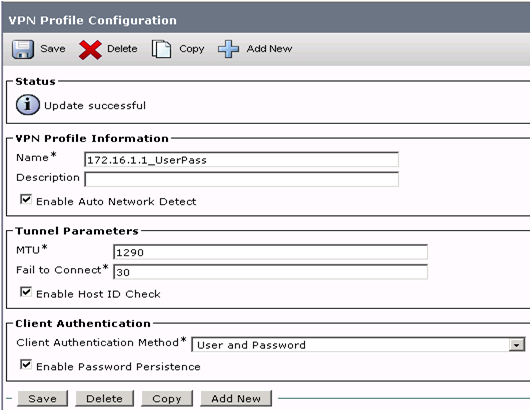531x411 pixels.
Task: Disable the Enable Password Persistence checkbox
Action: (x=26, y=365)
